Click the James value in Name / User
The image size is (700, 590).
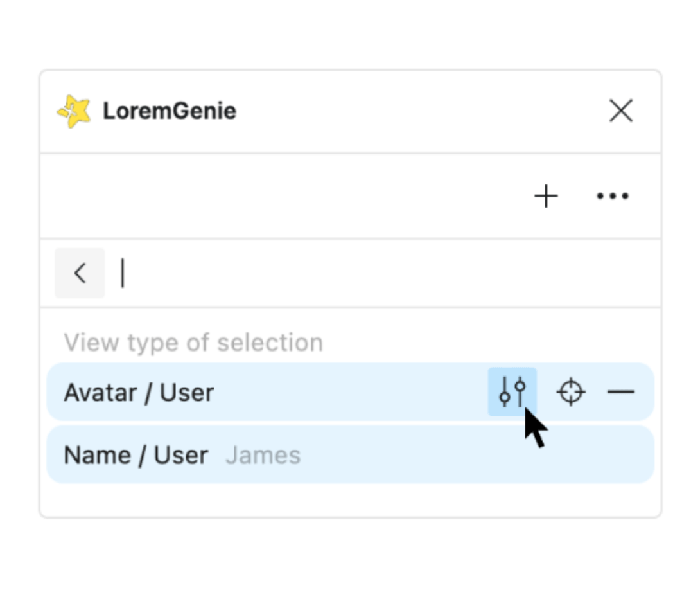coord(263,456)
